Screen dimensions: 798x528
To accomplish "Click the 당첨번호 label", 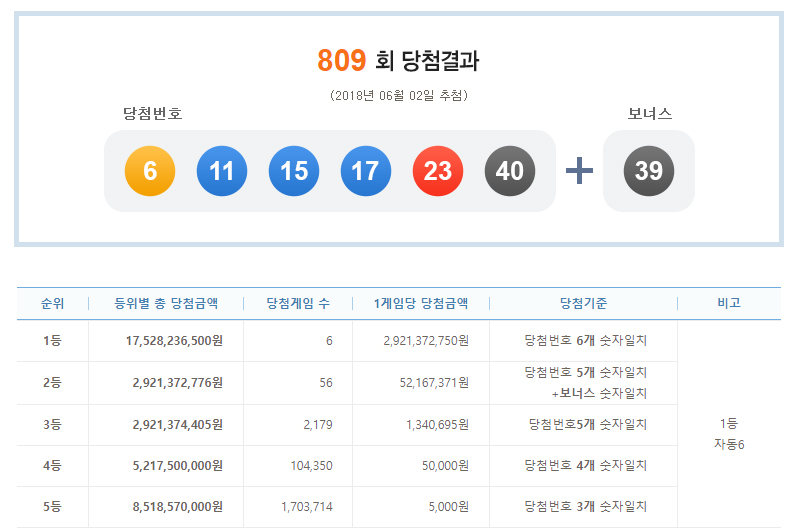I will point(153,113).
